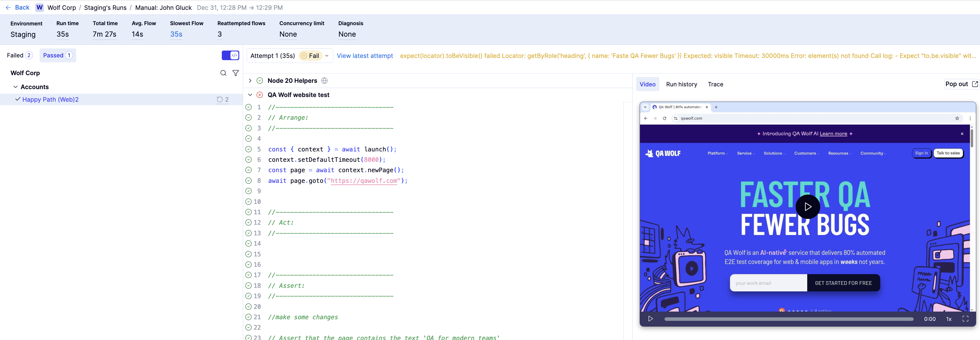Viewport: 980px width, 340px height.
Task: Click the small play icon in video controls
Action: [x=651, y=319]
